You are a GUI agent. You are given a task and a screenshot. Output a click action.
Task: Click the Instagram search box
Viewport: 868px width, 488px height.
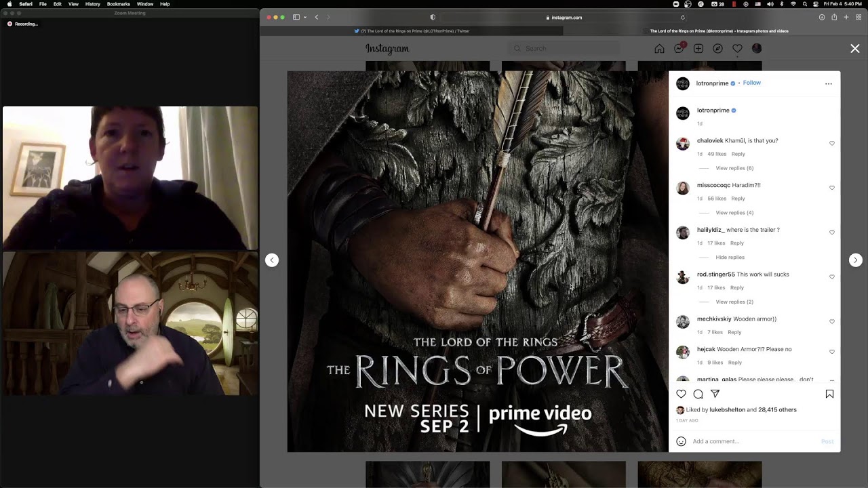[x=564, y=48]
